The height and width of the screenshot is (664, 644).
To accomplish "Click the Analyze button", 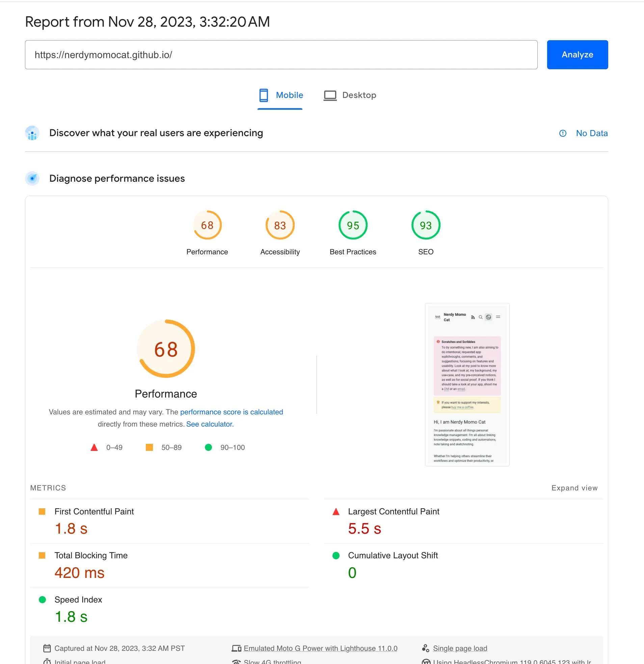I will pyautogui.click(x=577, y=54).
